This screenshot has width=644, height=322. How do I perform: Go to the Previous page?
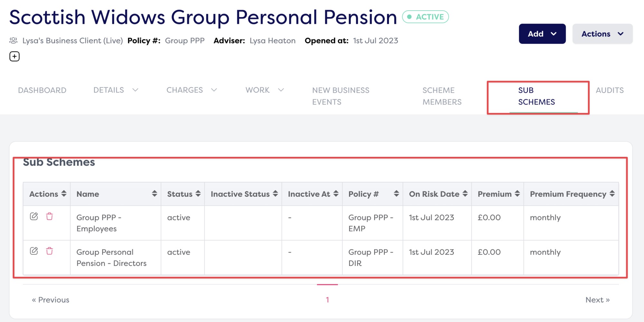tap(51, 300)
